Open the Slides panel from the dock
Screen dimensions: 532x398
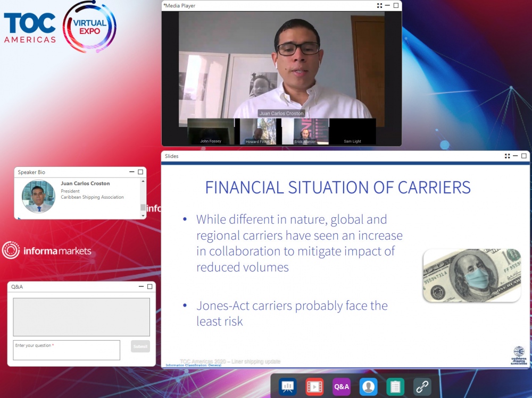point(288,386)
